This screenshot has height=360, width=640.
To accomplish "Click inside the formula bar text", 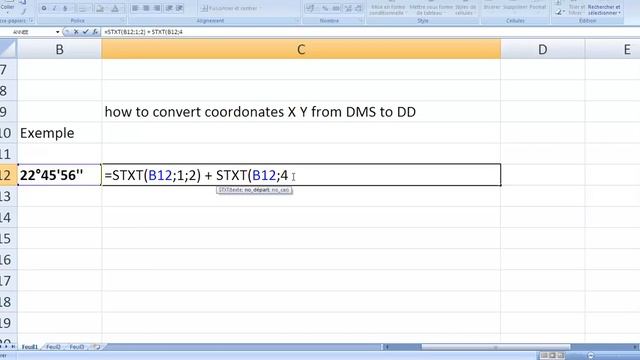I will 143,32.
